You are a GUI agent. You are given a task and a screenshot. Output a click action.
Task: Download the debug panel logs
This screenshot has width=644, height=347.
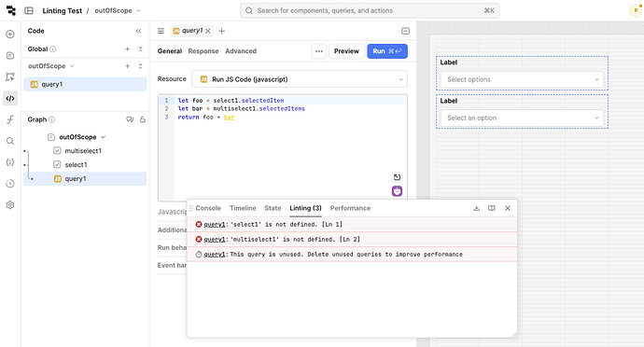[x=476, y=208]
